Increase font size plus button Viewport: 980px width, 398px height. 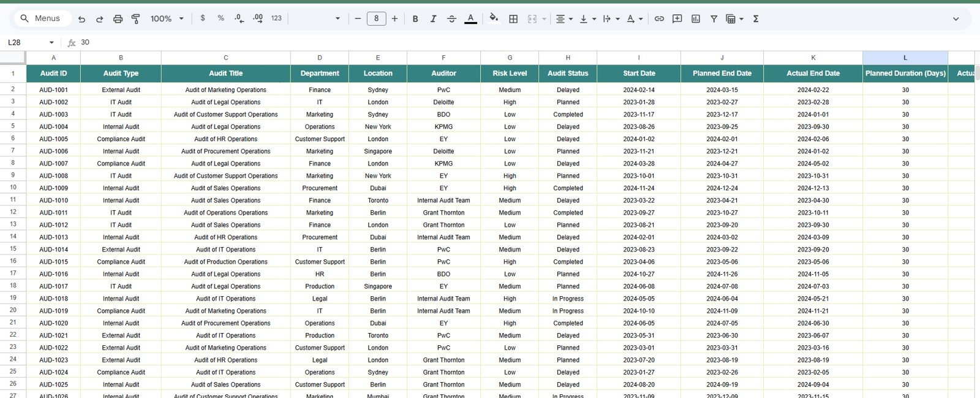click(x=394, y=19)
